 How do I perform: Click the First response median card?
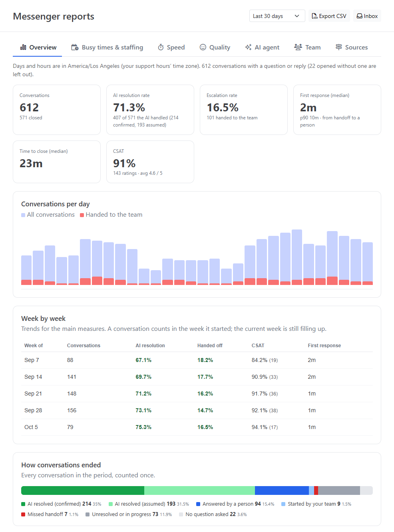[337, 110]
